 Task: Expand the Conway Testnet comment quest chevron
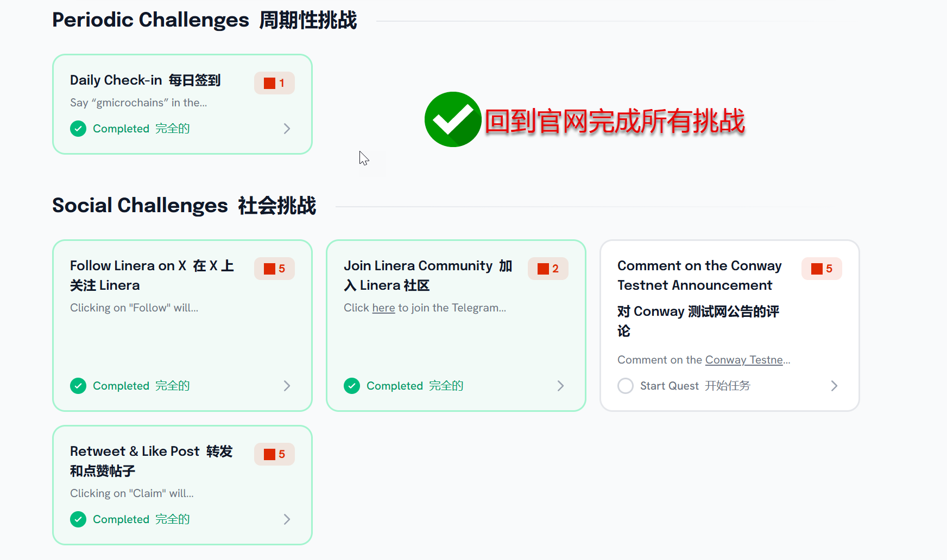[834, 386]
